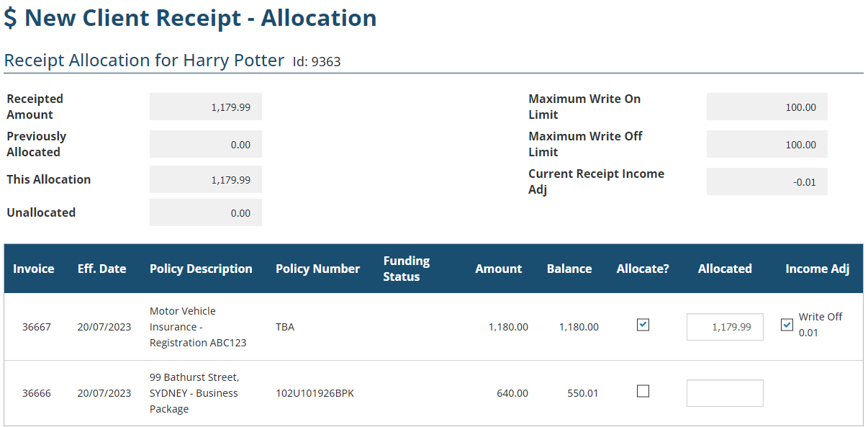Select the Maximum Write On Limit field
Image resolution: width=868 pixels, height=427 pixels.
click(x=767, y=107)
